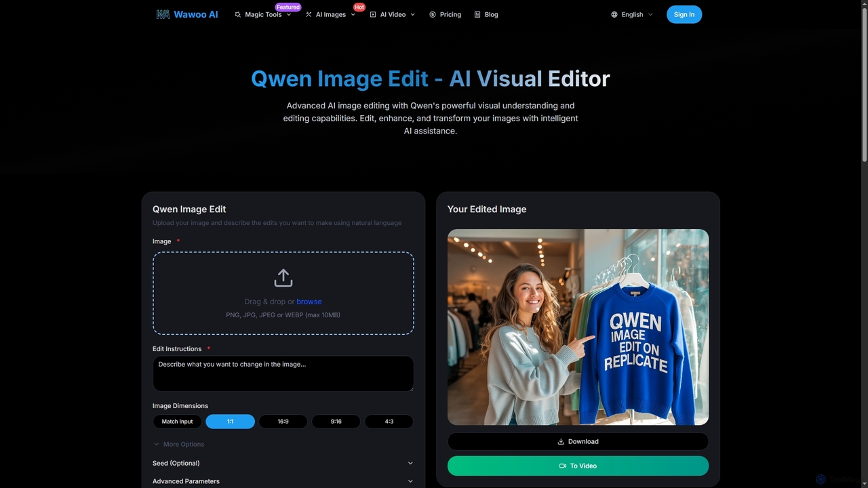Viewport: 868px width, 488px height.
Task: Click the upload arrow icon
Action: click(283, 278)
